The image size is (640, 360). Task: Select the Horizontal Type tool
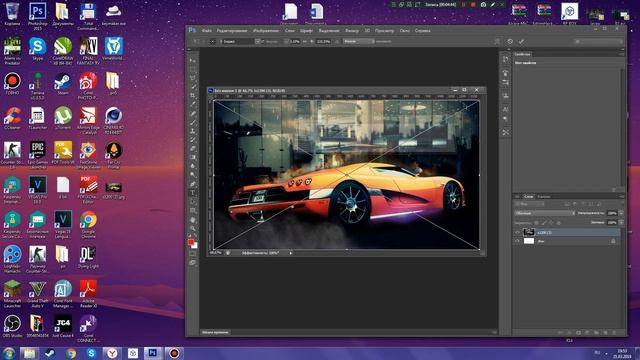coord(193,193)
